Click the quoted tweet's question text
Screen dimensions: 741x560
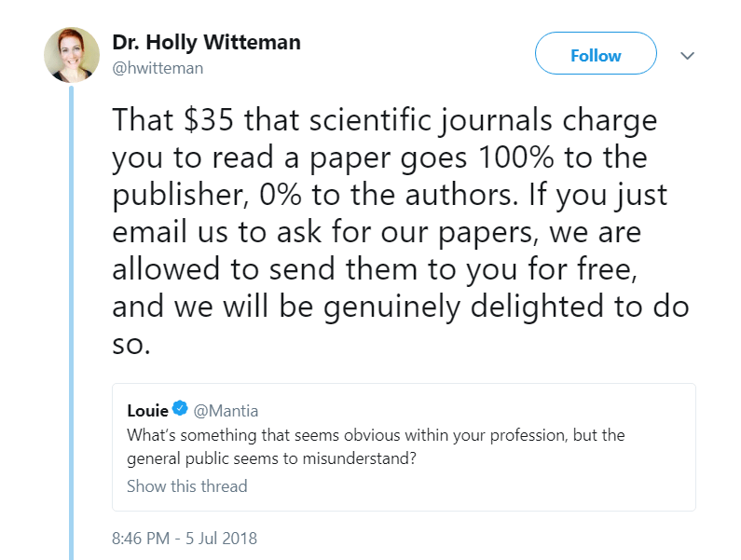point(376,435)
